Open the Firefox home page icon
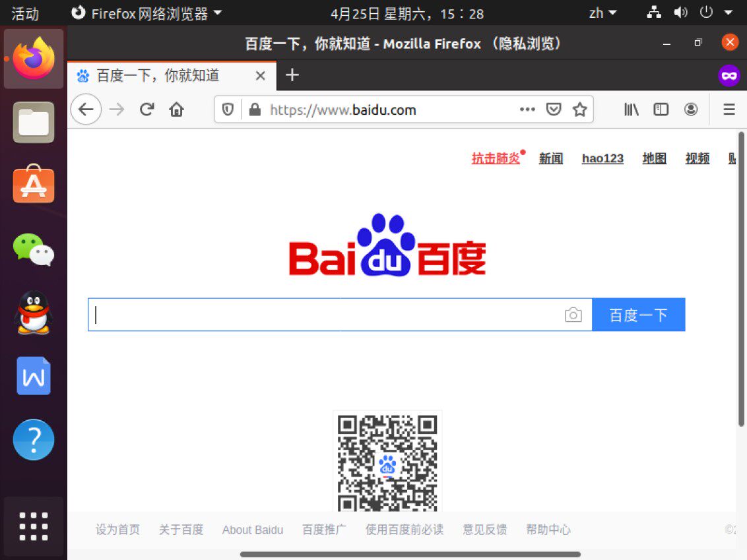This screenshot has height=560, width=747. point(177,109)
